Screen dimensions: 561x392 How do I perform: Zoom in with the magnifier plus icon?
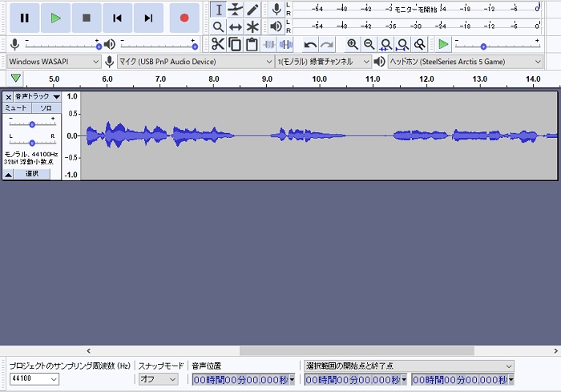point(352,44)
